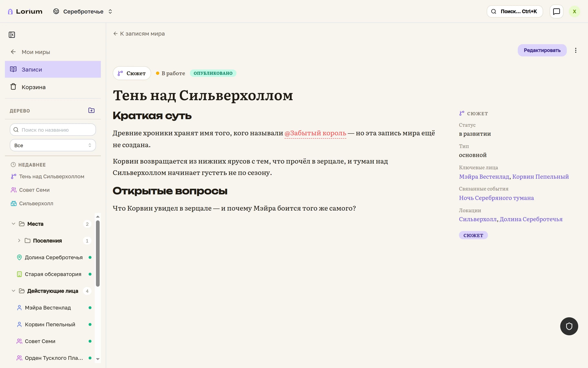Click the Места folder count badge 2

(x=87, y=224)
